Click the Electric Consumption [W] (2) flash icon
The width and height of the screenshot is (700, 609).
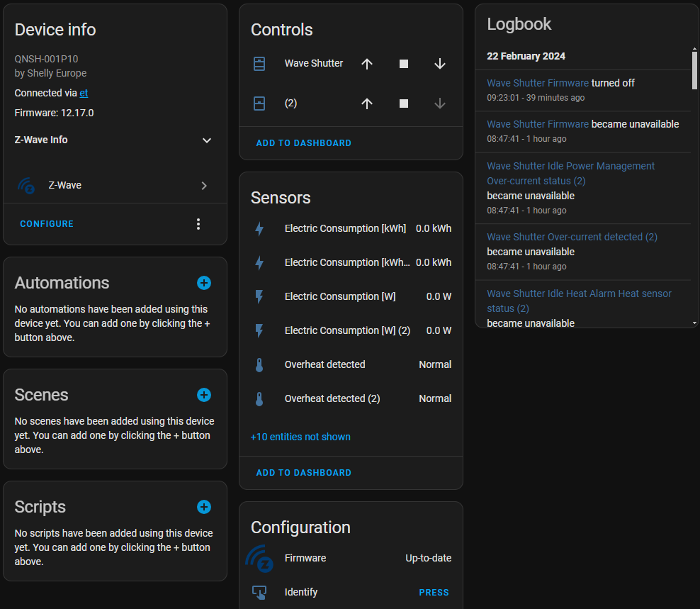(259, 330)
